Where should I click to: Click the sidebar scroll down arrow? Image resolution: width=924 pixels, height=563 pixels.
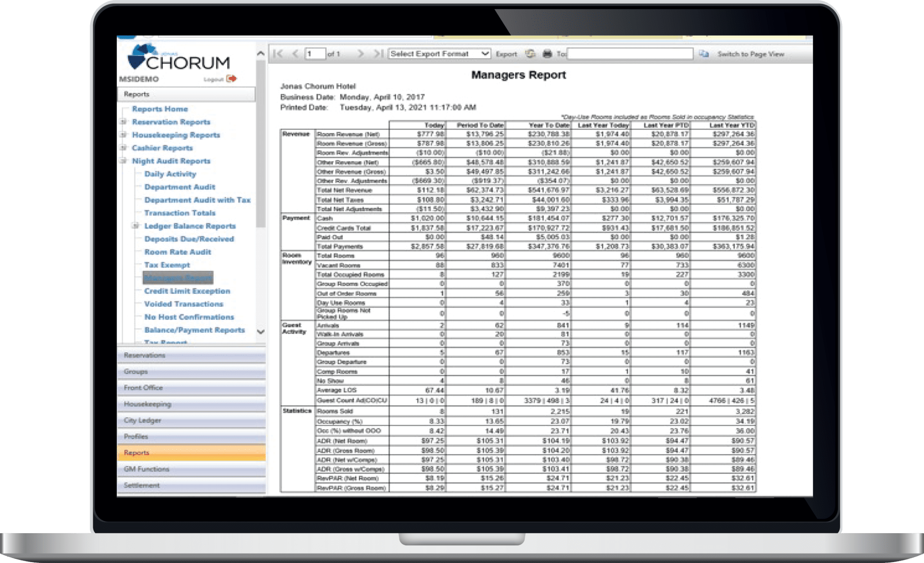260,332
